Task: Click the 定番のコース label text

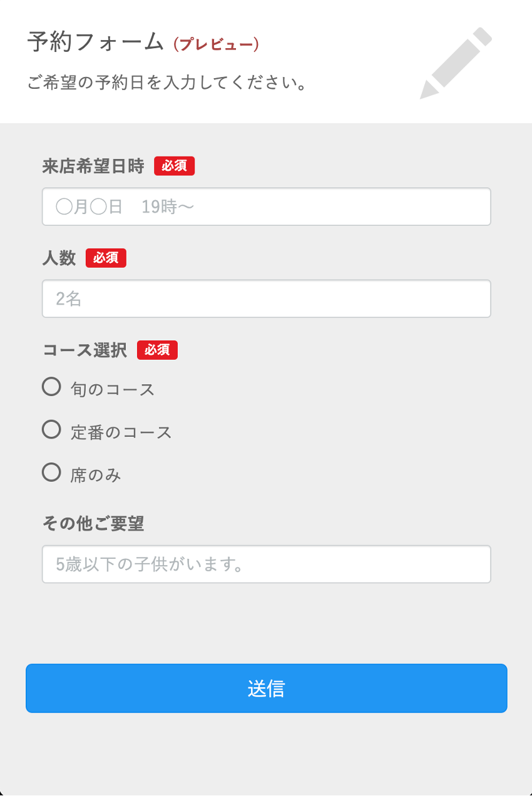Action: (x=121, y=432)
